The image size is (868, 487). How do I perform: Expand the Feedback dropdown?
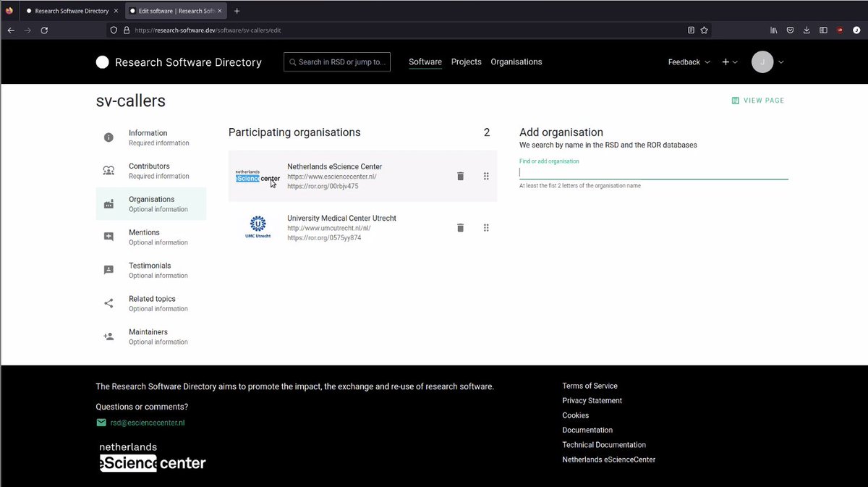click(x=689, y=62)
